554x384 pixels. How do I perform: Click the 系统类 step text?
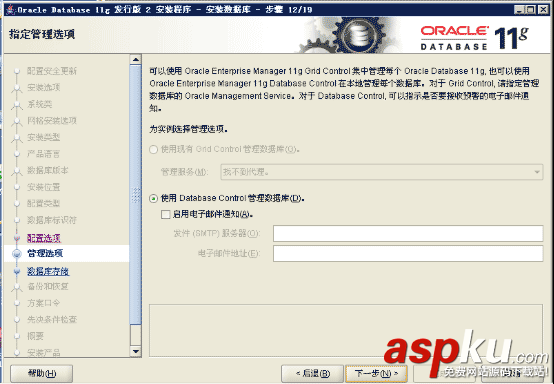tap(40, 104)
